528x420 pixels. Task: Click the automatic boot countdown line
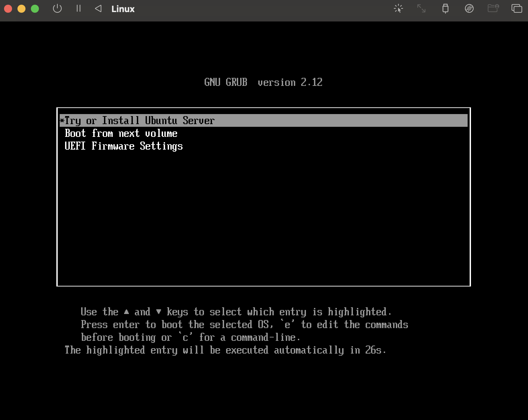pyautogui.click(x=225, y=350)
